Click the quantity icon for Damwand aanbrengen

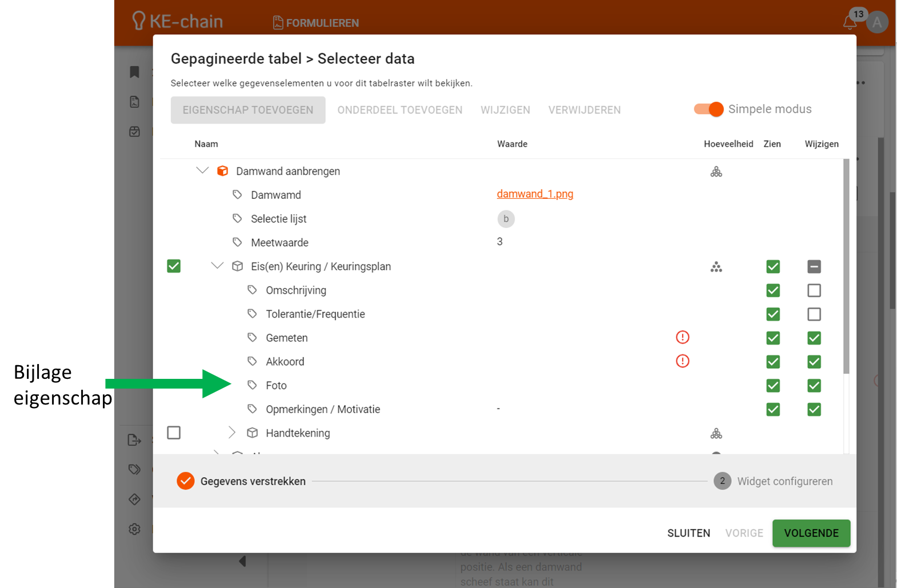point(716,171)
